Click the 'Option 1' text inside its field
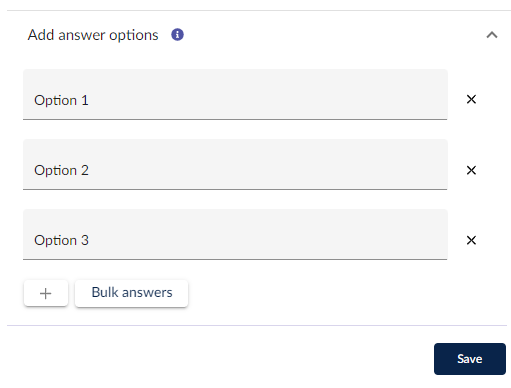Image resolution: width=511 pixels, height=388 pixels. 61,100
